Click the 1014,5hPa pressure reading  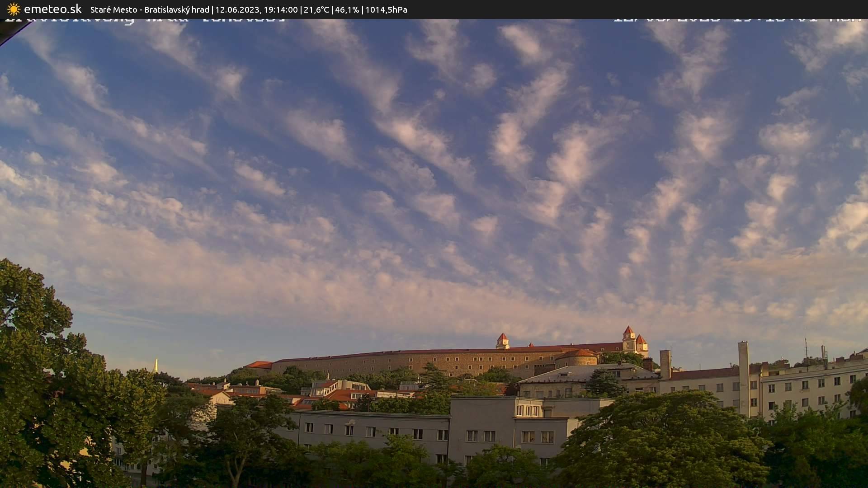[386, 9]
